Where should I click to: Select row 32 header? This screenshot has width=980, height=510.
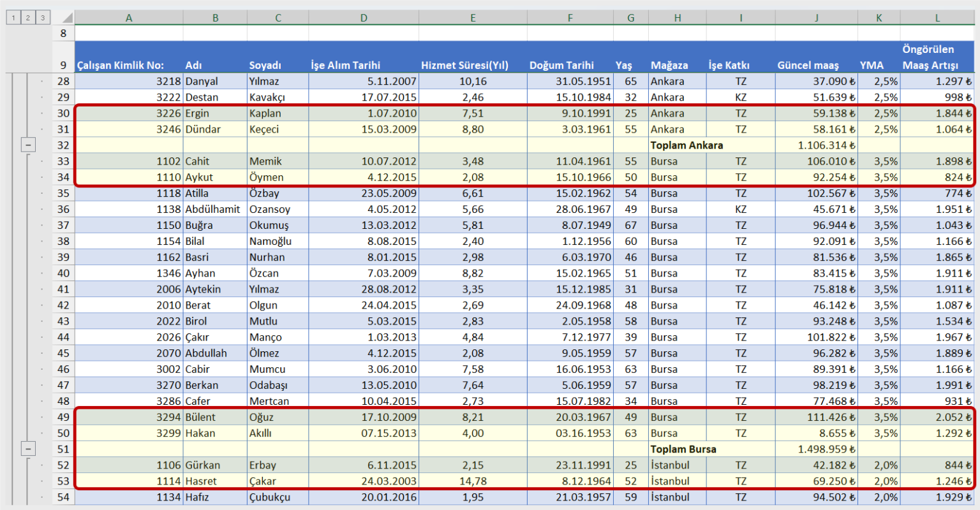click(63, 145)
